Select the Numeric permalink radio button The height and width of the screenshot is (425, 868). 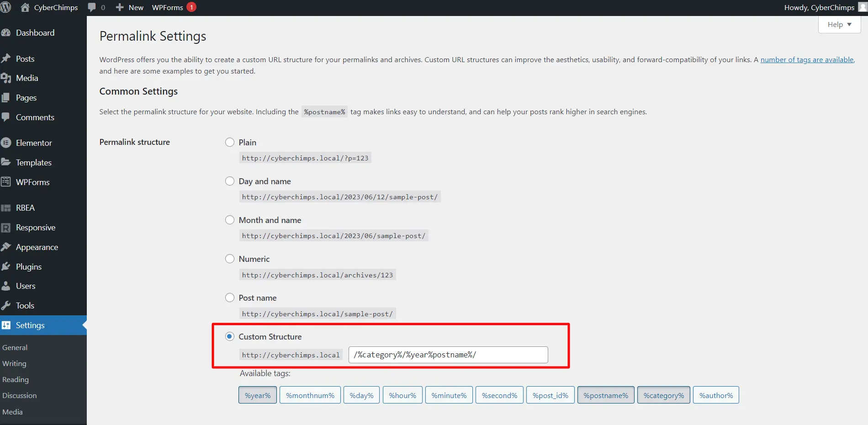click(230, 259)
